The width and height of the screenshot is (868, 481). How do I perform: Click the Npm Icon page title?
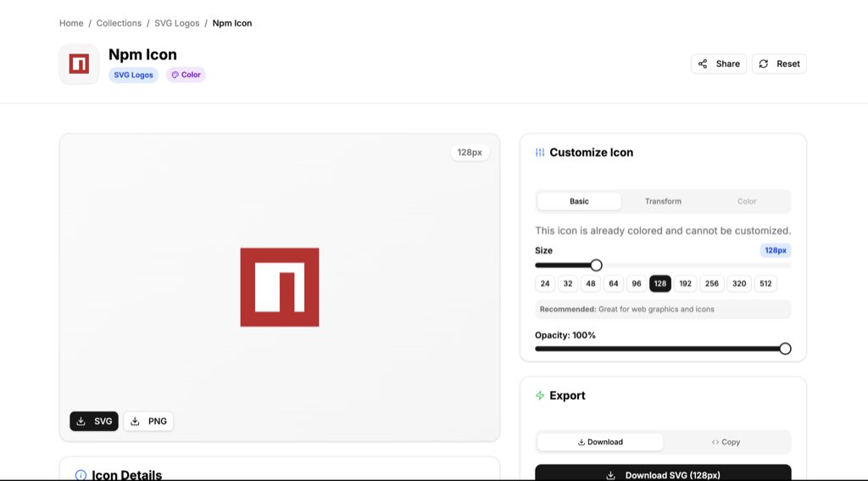pos(142,54)
